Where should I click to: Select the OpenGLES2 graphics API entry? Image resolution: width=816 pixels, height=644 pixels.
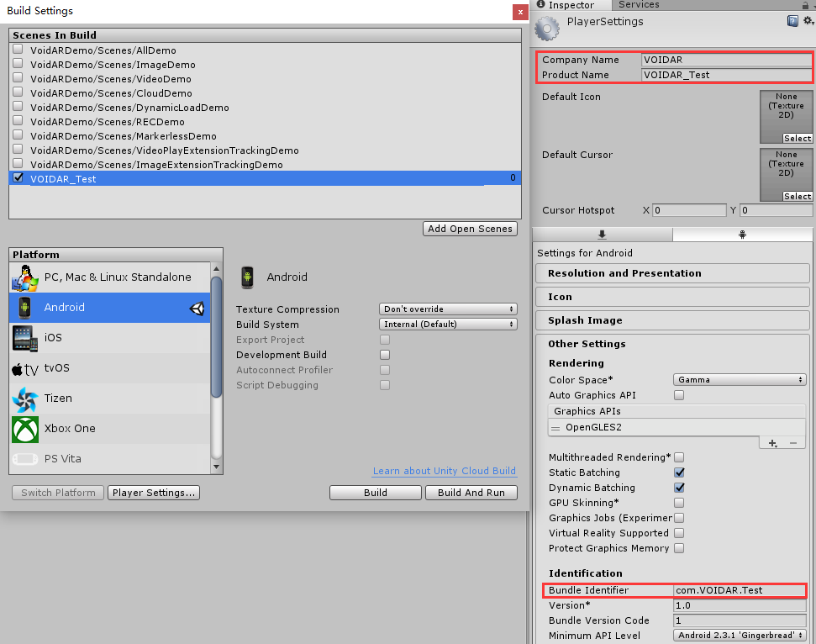click(676, 427)
